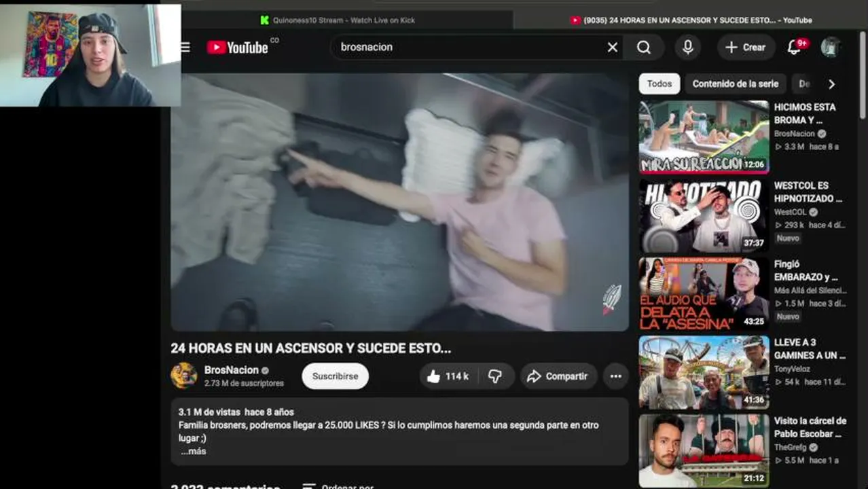Screen dimensions: 868x489
Task: Open BrosNacion channel avatar
Action: (x=183, y=376)
